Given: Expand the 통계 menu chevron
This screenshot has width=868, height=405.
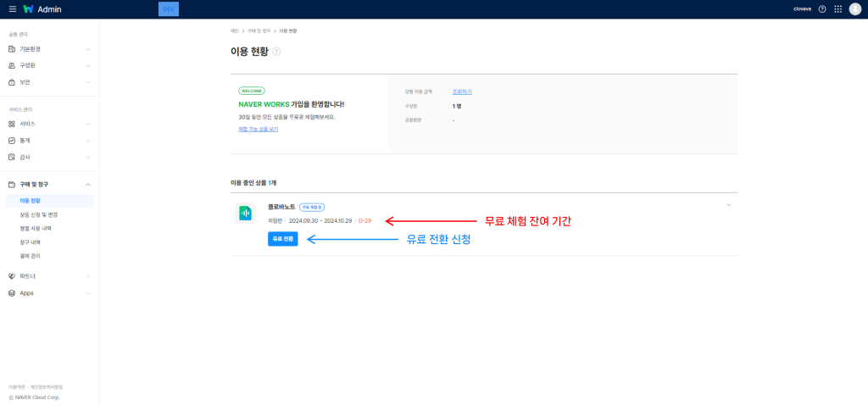Looking at the screenshot, I should coord(88,141).
